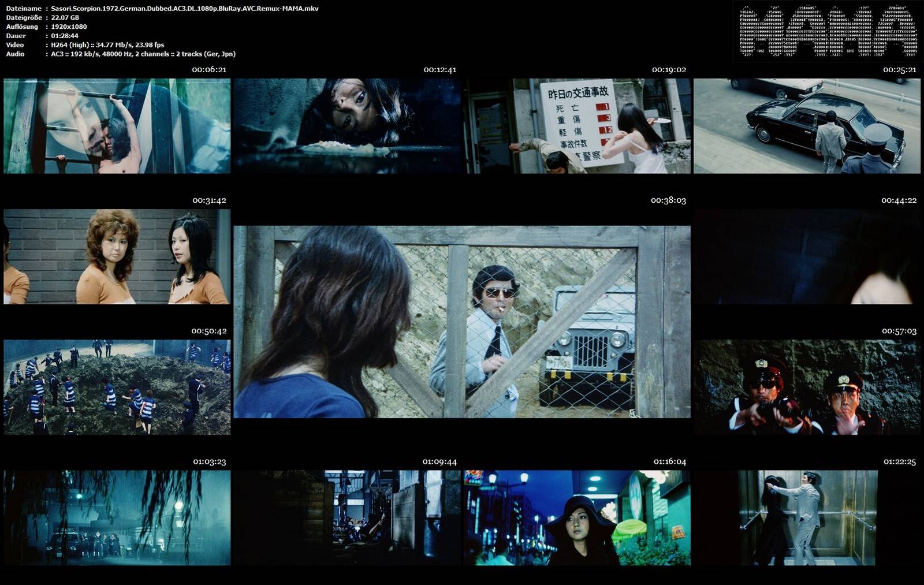The width and height of the screenshot is (924, 585).
Task: Select the H264 (High) video codec line
Action: click(x=107, y=45)
